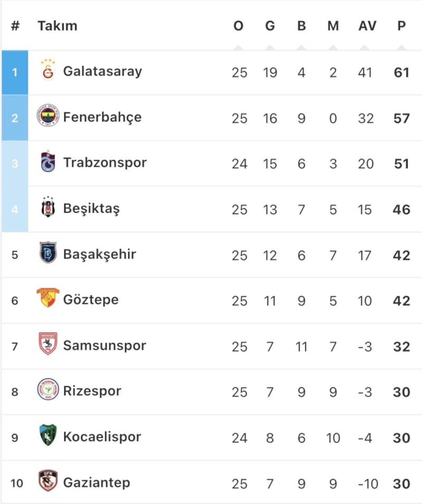Select the O matches played header
This screenshot has height=504, width=422.
238,26
